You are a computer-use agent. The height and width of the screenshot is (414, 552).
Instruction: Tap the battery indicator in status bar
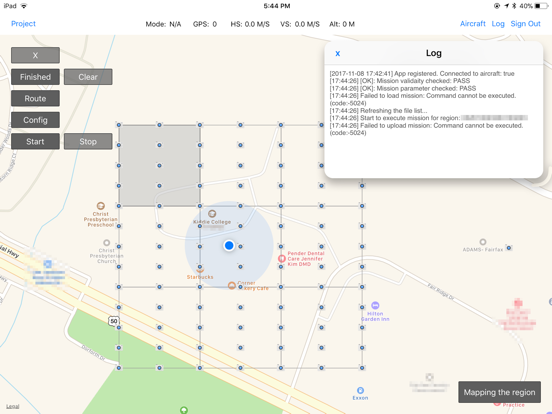[541, 6]
